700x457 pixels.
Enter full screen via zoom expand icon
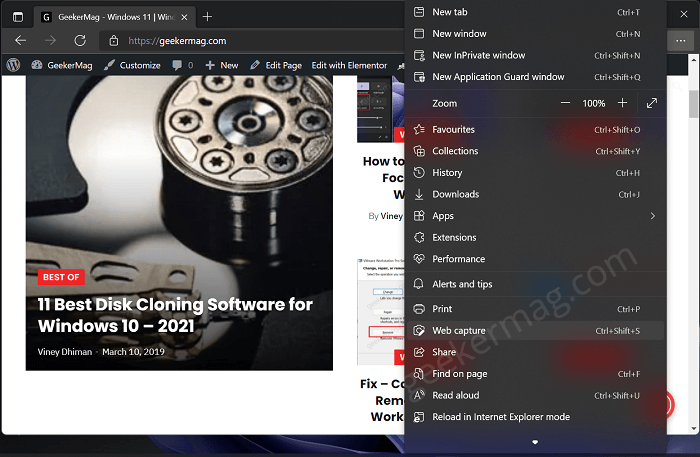(x=652, y=103)
